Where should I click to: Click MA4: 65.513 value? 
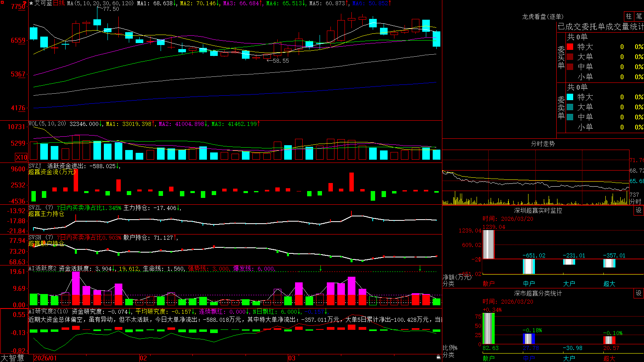(285, 3)
